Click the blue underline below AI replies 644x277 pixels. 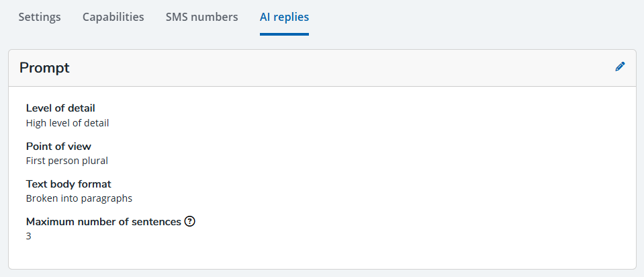(284, 34)
